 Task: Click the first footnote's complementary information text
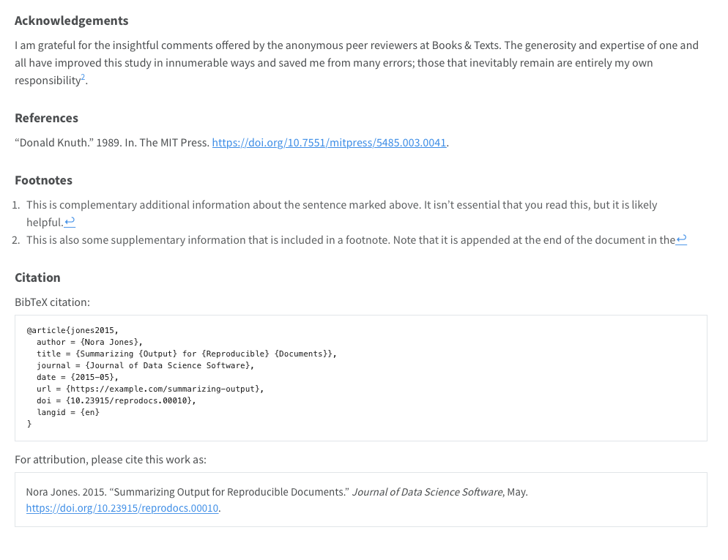point(341,205)
